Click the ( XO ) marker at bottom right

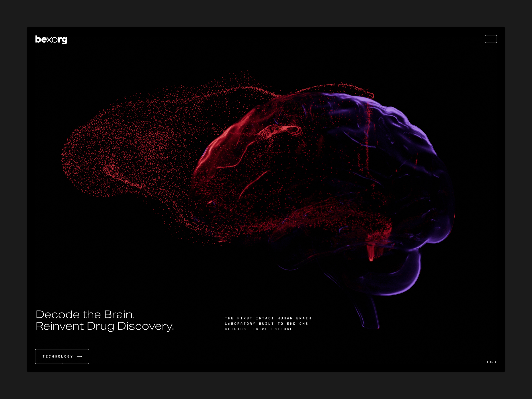[492, 362]
